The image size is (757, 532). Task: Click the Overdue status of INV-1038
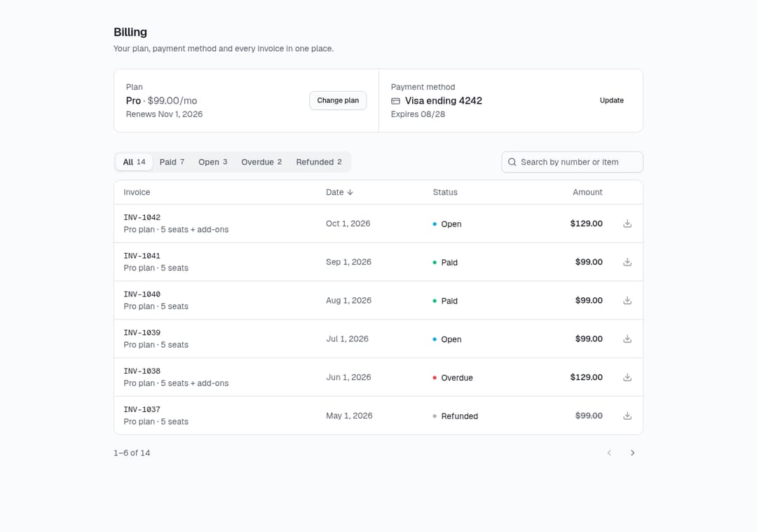click(453, 378)
